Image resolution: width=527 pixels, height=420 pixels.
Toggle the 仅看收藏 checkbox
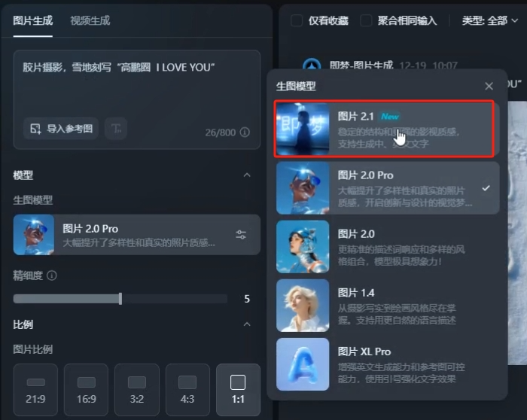pyautogui.click(x=297, y=20)
